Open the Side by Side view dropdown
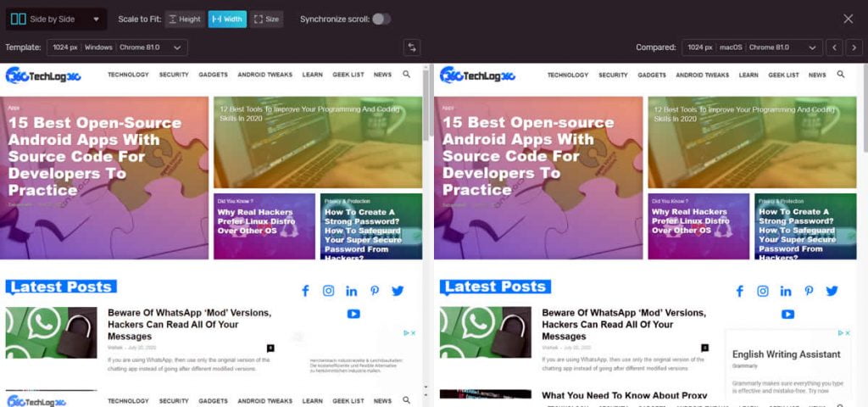Image resolution: width=868 pixels, height=407 pixels. point(56,19)
